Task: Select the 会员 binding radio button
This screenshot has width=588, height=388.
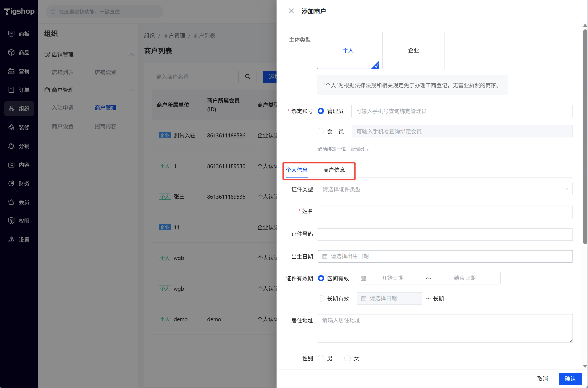Action: point(321,131)
